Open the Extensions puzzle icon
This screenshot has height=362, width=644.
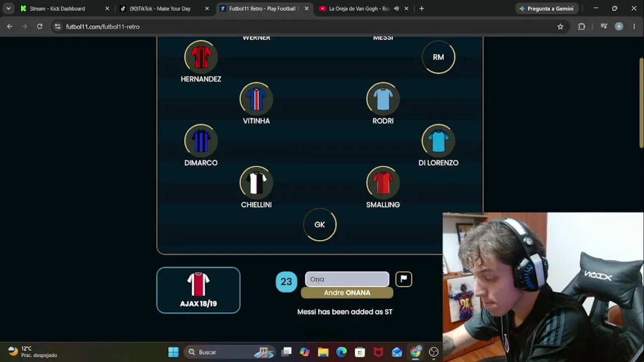[x=582, y=27]
